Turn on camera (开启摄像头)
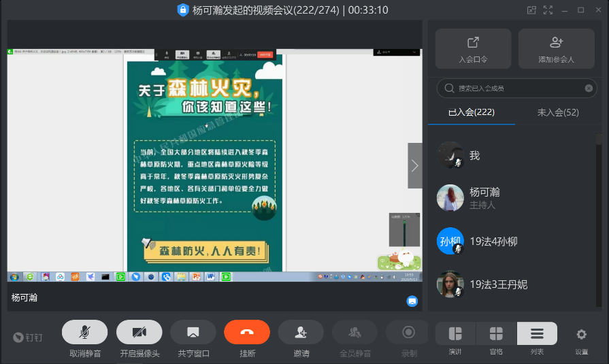Viewport: 609px width, 364px height. [x=139, y=332]
